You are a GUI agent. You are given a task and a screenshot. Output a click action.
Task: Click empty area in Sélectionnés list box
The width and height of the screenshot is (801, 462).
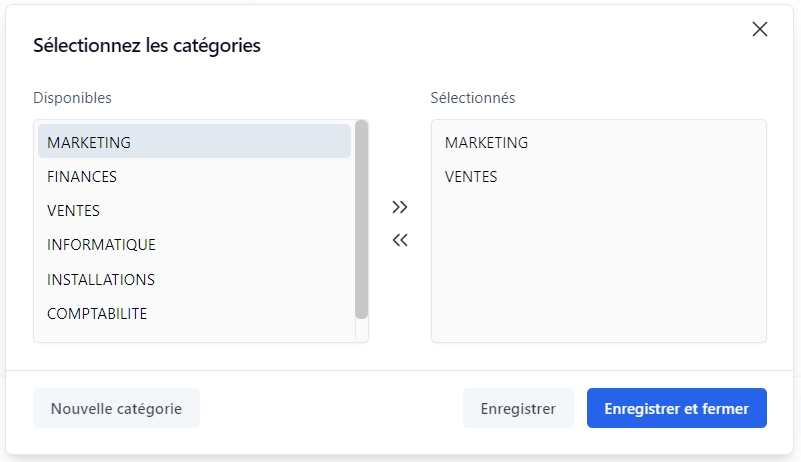point(598,270)
